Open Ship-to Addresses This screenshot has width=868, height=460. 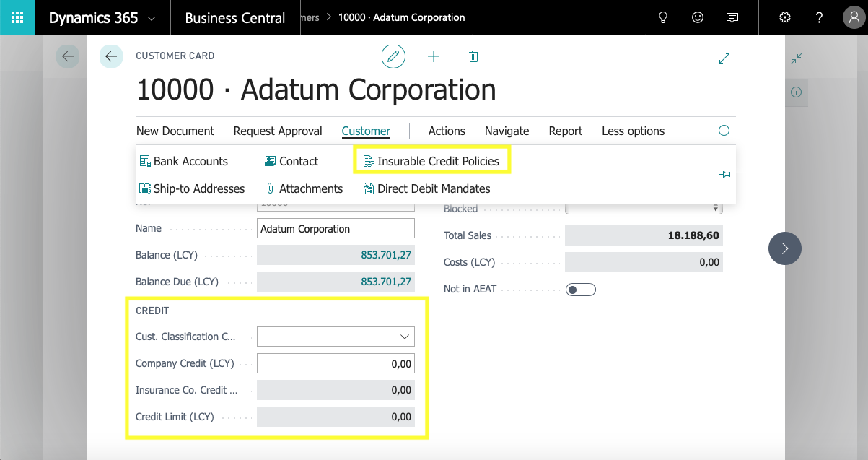click(x=192, y=188)
